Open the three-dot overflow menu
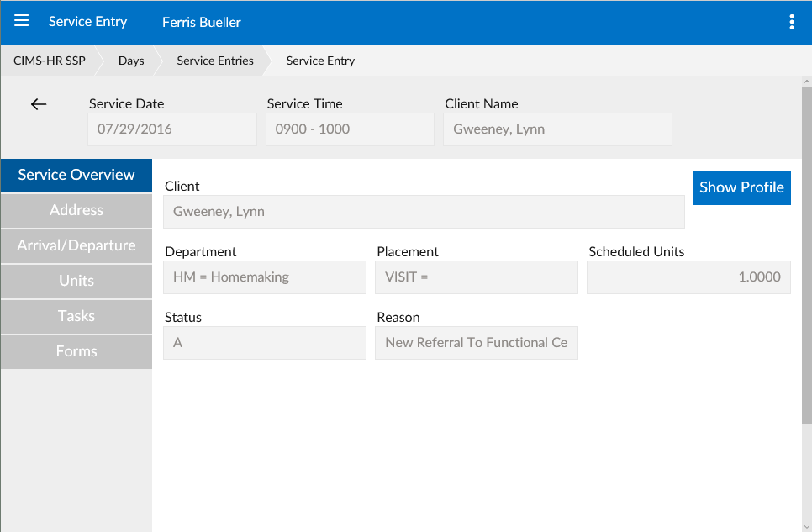This screenshot has height=532, width=812. click(791, 22)
